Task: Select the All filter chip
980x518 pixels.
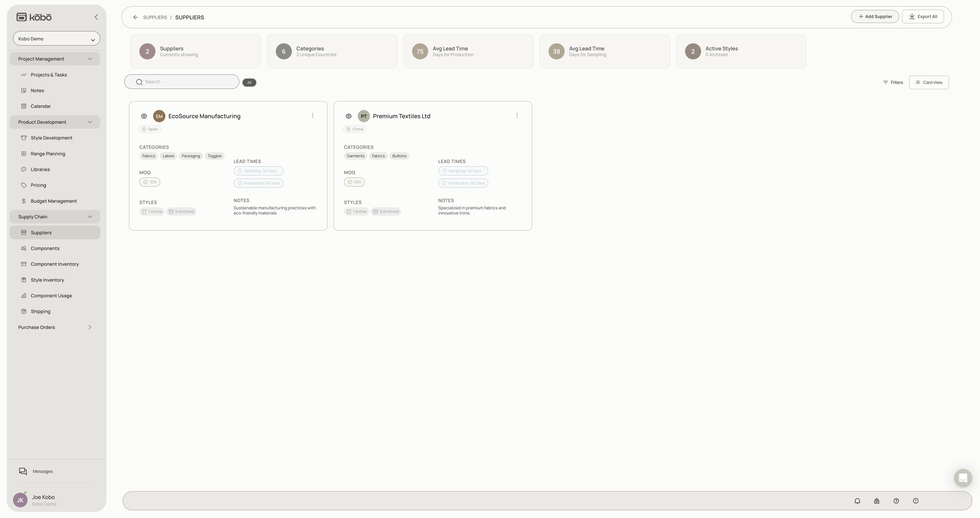Action: 249,82
